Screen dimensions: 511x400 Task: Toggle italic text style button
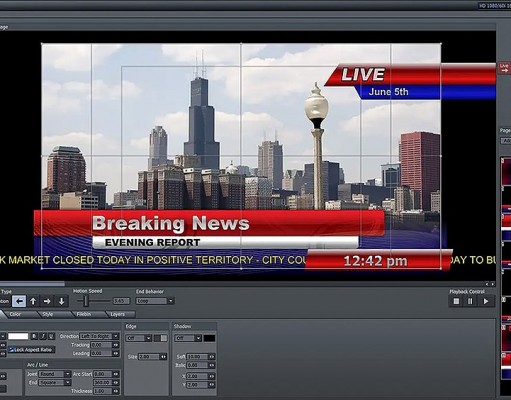click(43, 336)
